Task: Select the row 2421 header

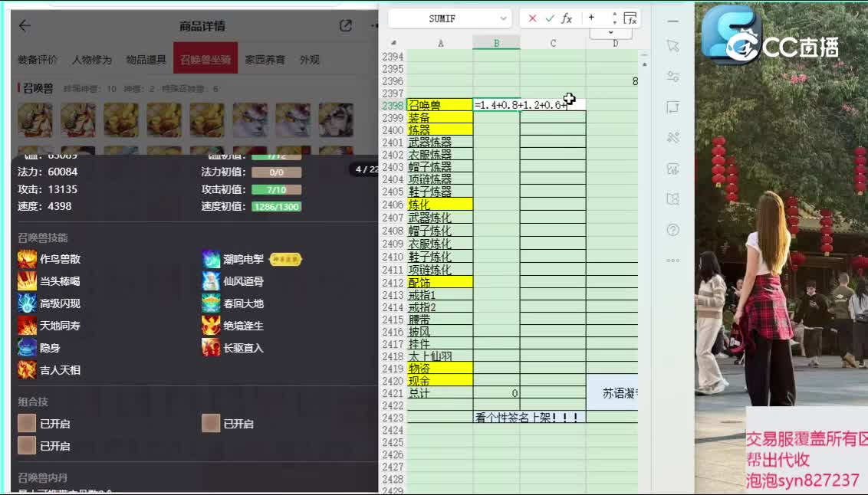Action: 393,393
